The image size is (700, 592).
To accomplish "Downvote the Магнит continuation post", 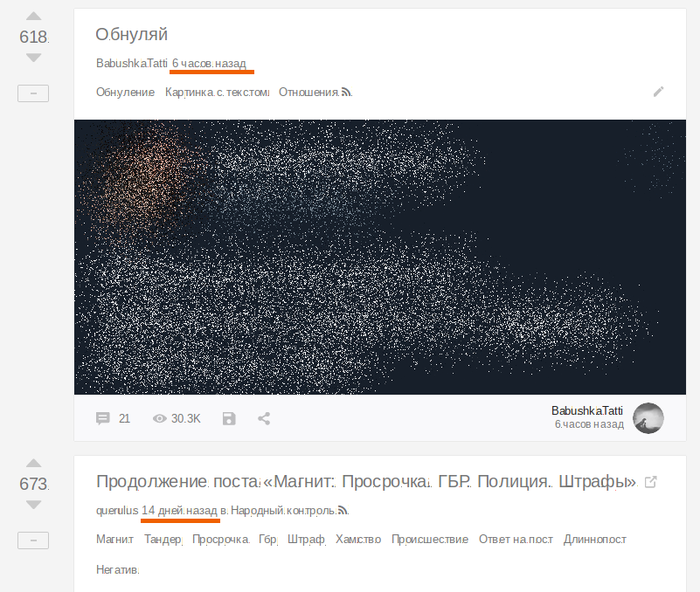I will click(33, 505).
